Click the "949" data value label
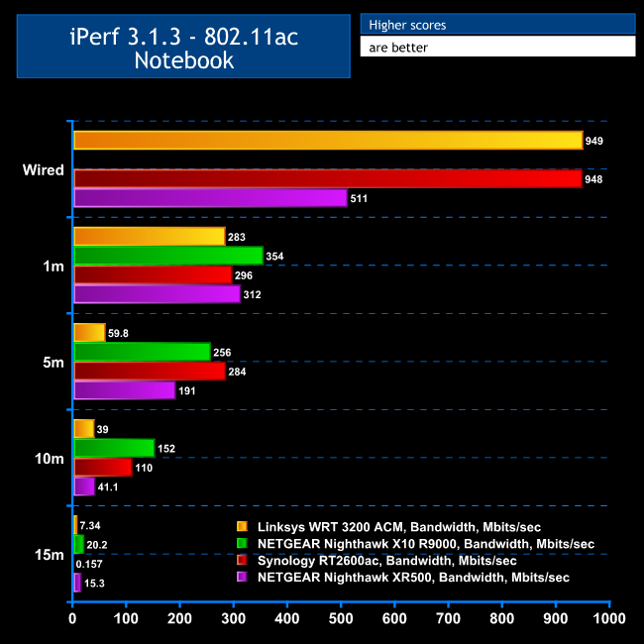The image size is (644, 644). coord(593,141)
